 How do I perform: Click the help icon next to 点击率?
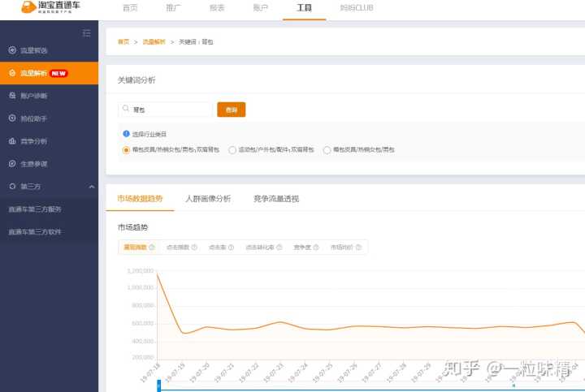(x=231, y=248)
